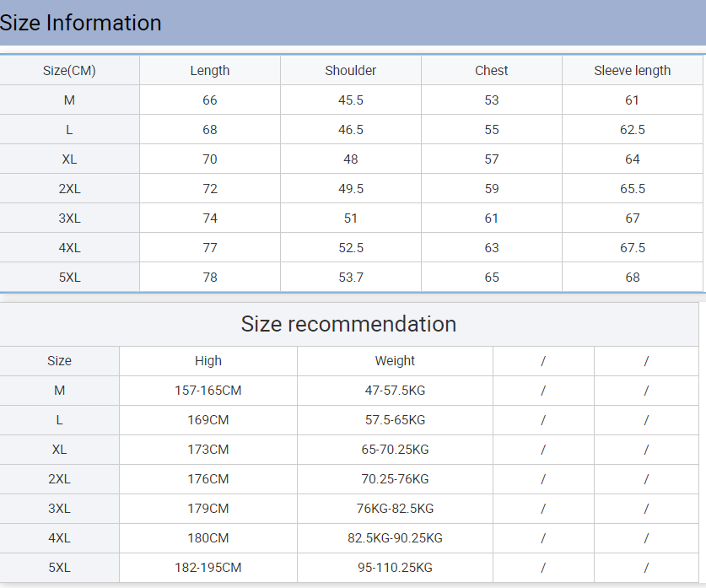
Task: Click the Shoulder column header
Action: point(350,71)
